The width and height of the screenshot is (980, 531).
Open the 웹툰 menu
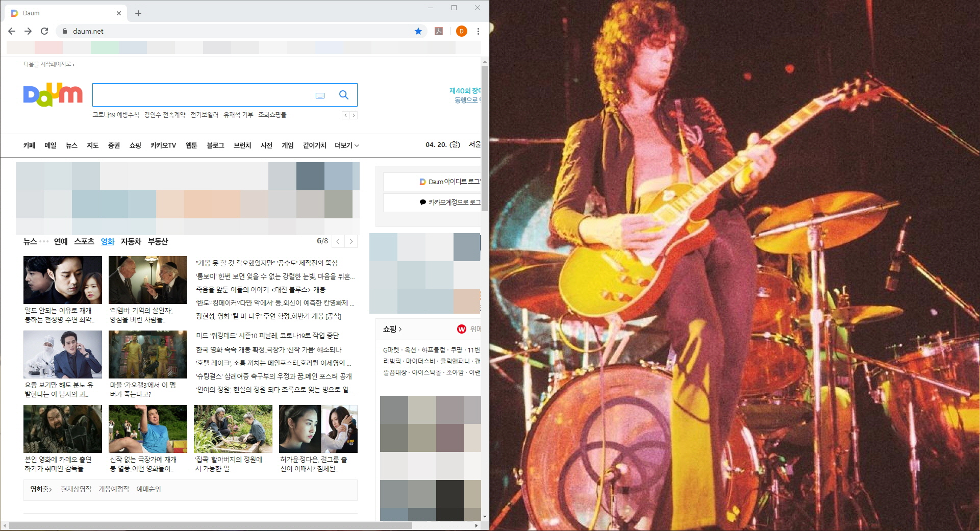pos(191,145)
